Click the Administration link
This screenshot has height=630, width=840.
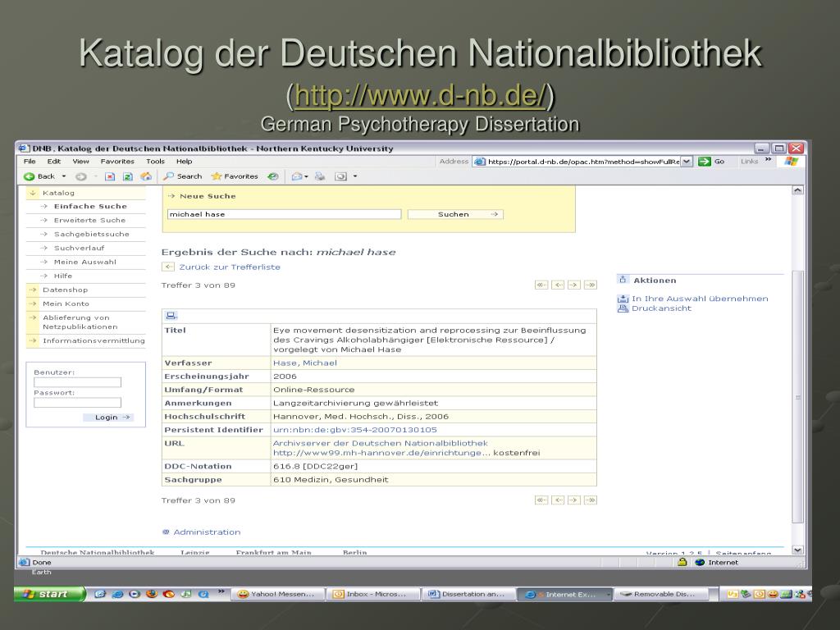pyautogui.click(x=207, y=532)
